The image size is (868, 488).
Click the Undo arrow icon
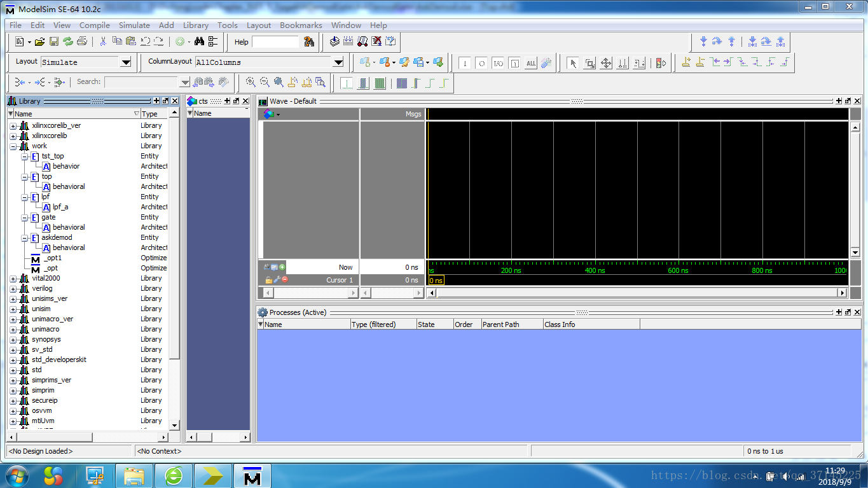pyautogui.click(x=145, y=41)
